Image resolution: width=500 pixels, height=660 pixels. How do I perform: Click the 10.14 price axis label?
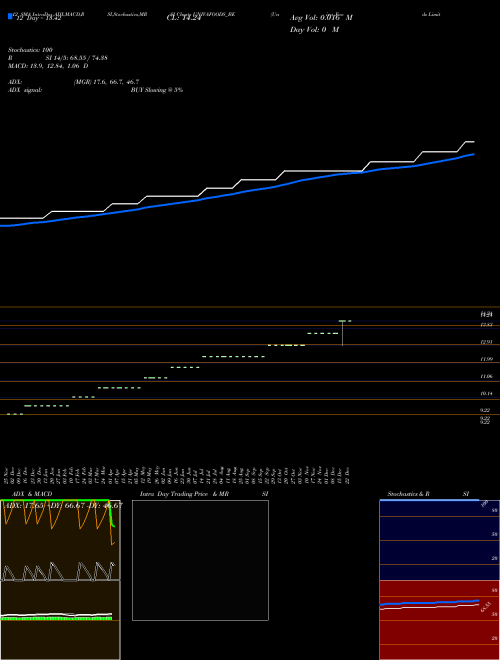[x=487, y=394]
